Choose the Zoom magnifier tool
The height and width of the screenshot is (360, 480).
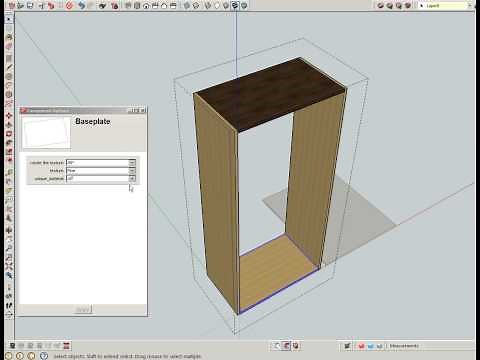tap(9, 248)
